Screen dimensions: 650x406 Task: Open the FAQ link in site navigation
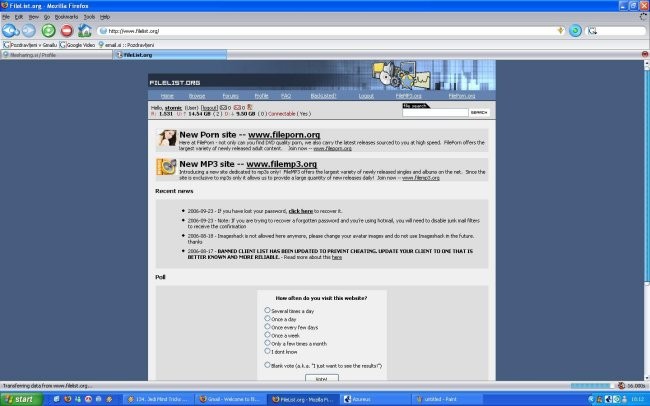[286, 96]
